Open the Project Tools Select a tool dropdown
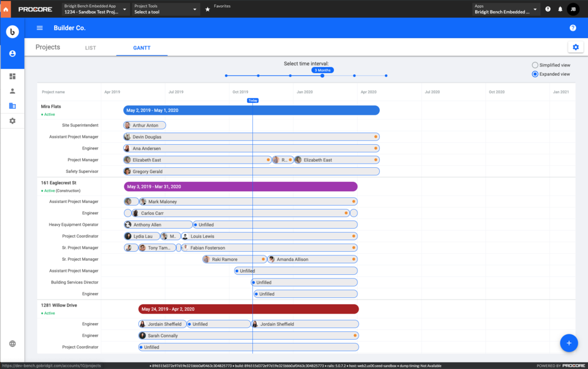This screenshot has height=369, width=588. point(165,9)
